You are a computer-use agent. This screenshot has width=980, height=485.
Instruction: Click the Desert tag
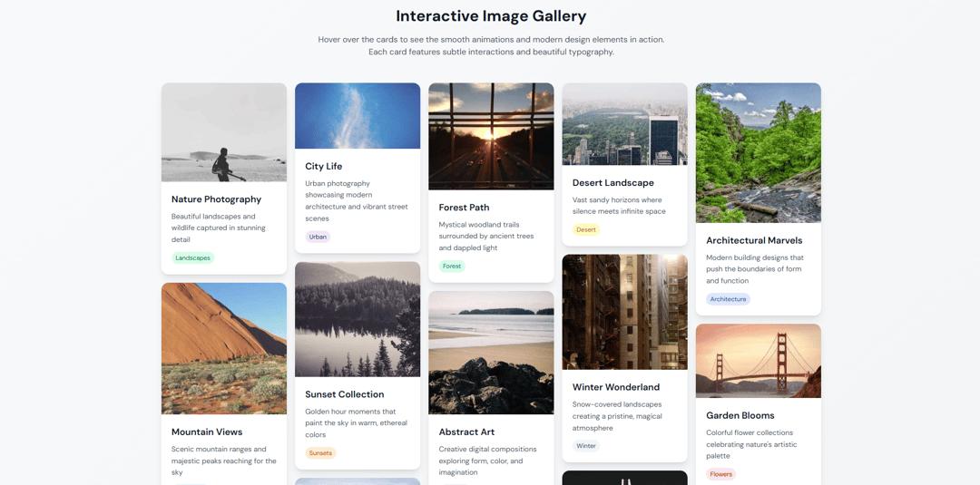click(586, 229)
